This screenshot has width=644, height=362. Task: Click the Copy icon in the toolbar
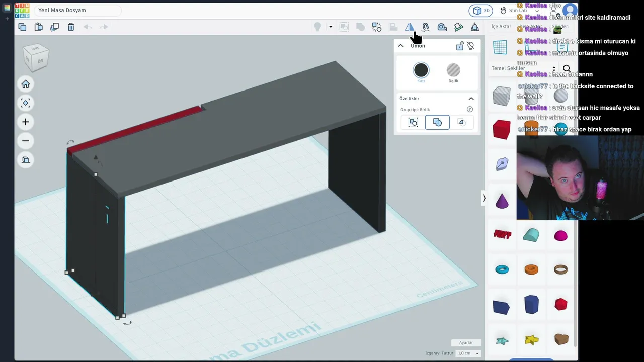point(22,27)
